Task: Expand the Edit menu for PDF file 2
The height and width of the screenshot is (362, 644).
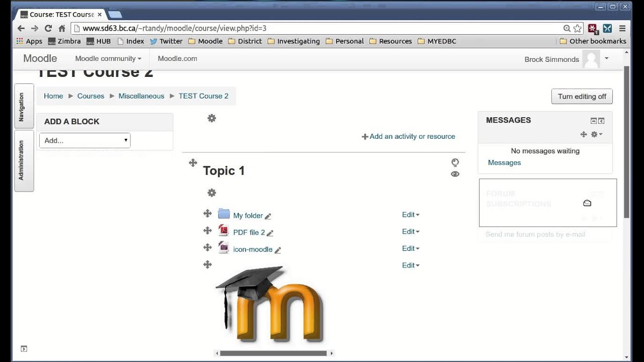Action: (x=411, y=231)
